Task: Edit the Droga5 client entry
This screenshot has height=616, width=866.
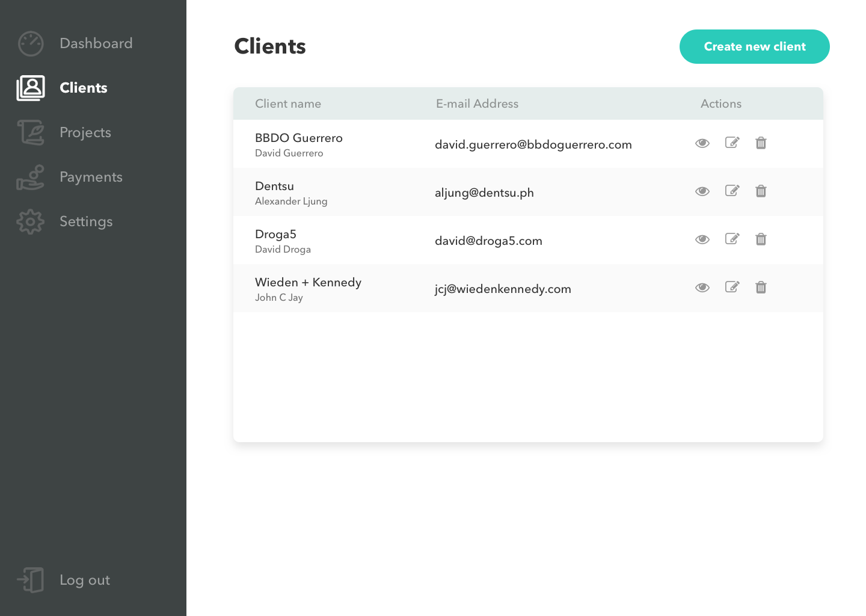Action: [x=732, y=239]
